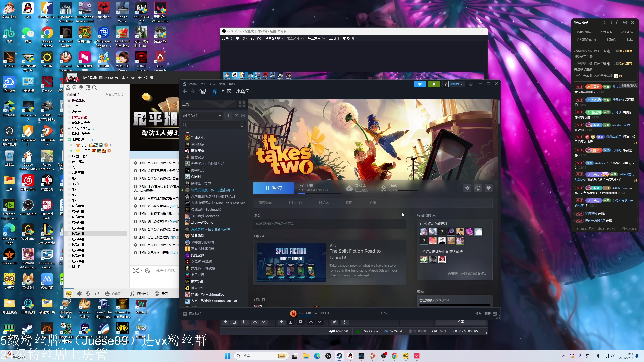Go forward with the Steam navigation arrow

point(193,92)
